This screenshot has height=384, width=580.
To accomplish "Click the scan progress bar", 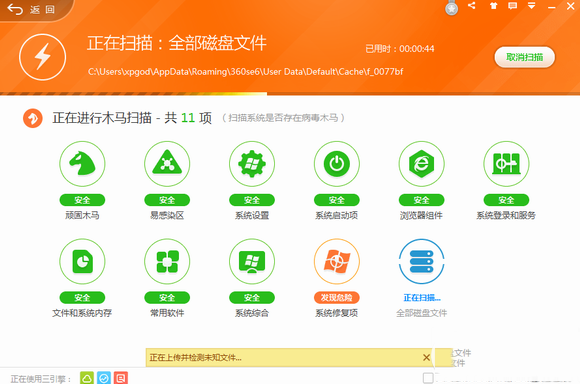I will coord(290,94).
